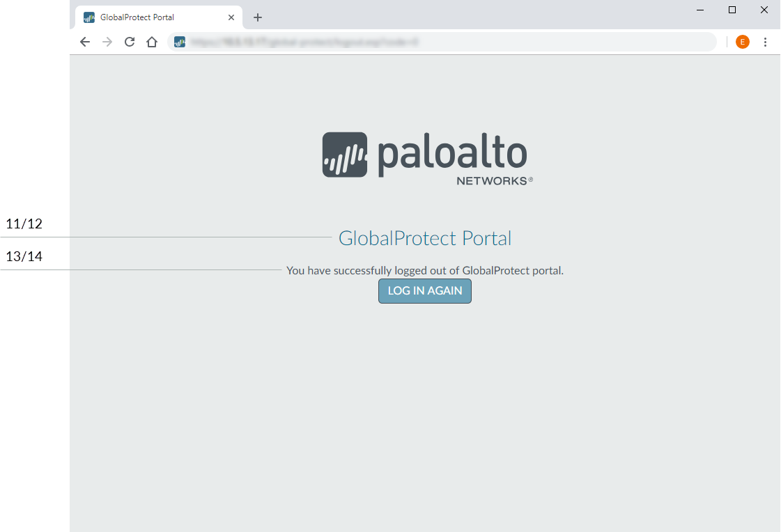
Task: Select the GlobalProtect Portal tab
Action: [x=158, y=17]
